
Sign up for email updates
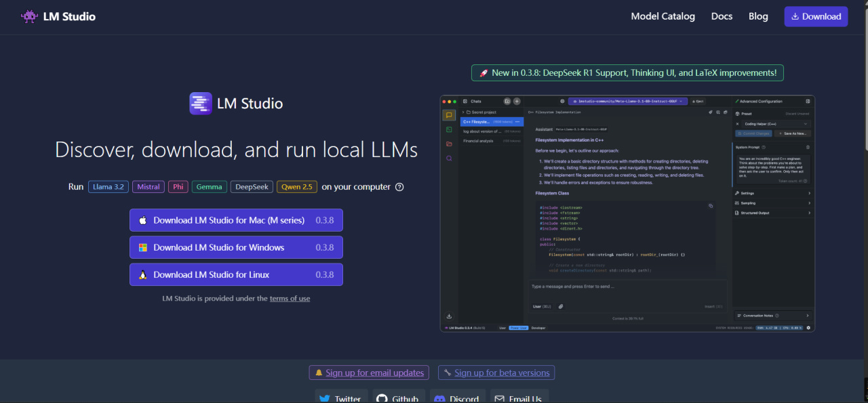(x=369, y=373)
